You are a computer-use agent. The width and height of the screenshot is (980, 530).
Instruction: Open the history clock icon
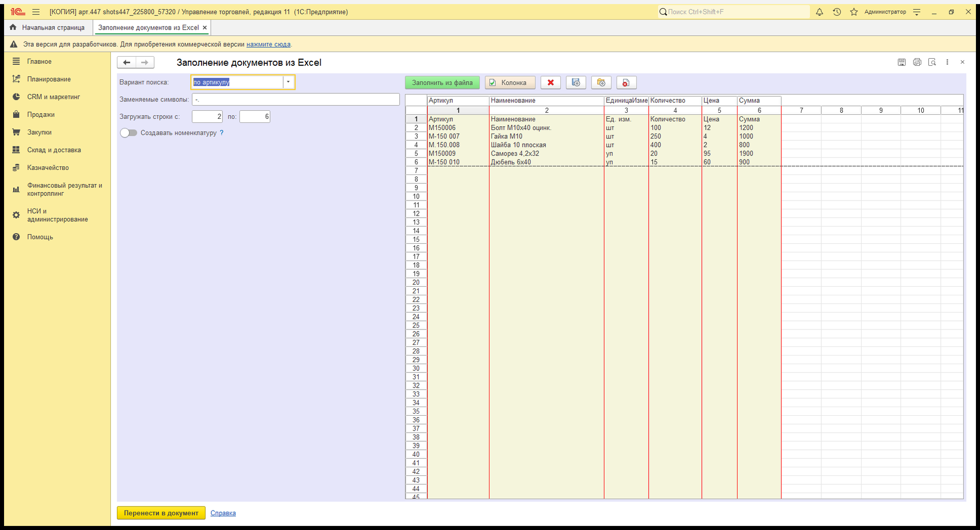837,12
